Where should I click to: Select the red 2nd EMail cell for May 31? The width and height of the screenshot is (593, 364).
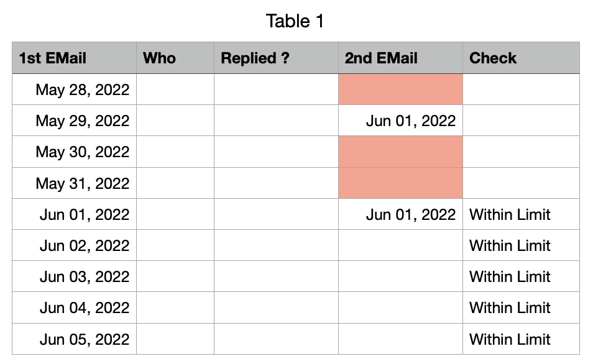[400, 183]
